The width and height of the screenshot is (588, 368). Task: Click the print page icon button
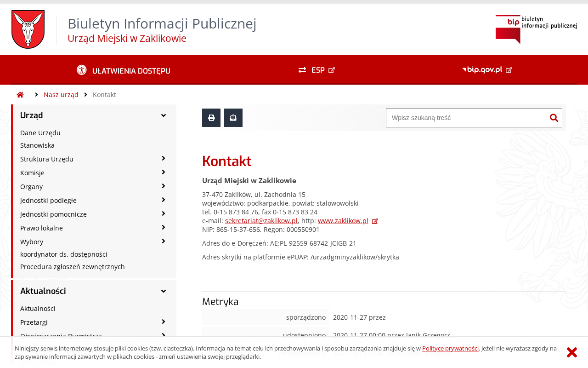[x=211, y=118]
